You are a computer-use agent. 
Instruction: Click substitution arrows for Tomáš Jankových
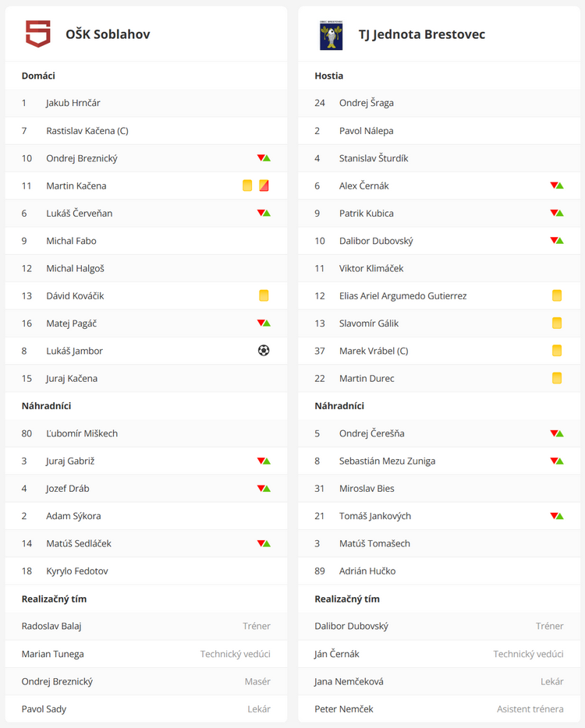pos(557,516)
